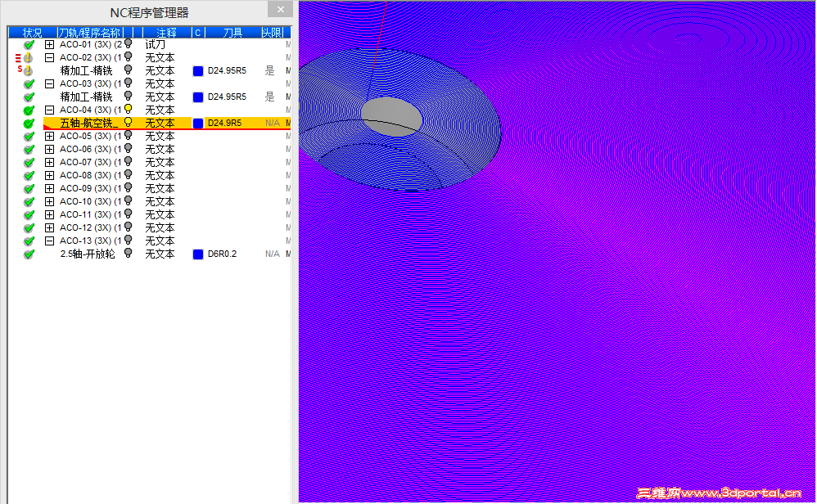Image resolution: width=817 pixels, height=504 pixels.
Task: Select the 五轴-航空铣 toolpath row
Action: (167, 123)
